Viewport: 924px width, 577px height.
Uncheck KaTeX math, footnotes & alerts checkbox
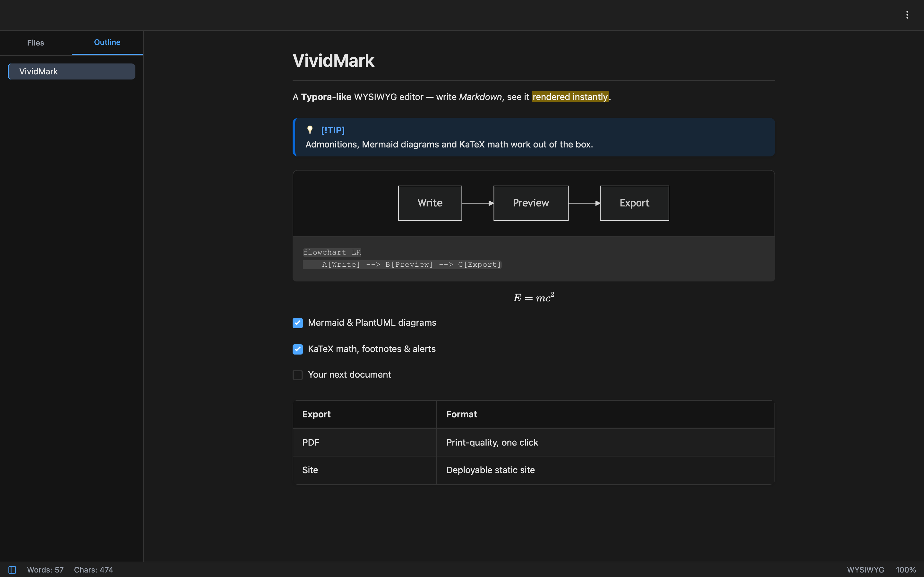pyautogui.click(x=297, y=349)
